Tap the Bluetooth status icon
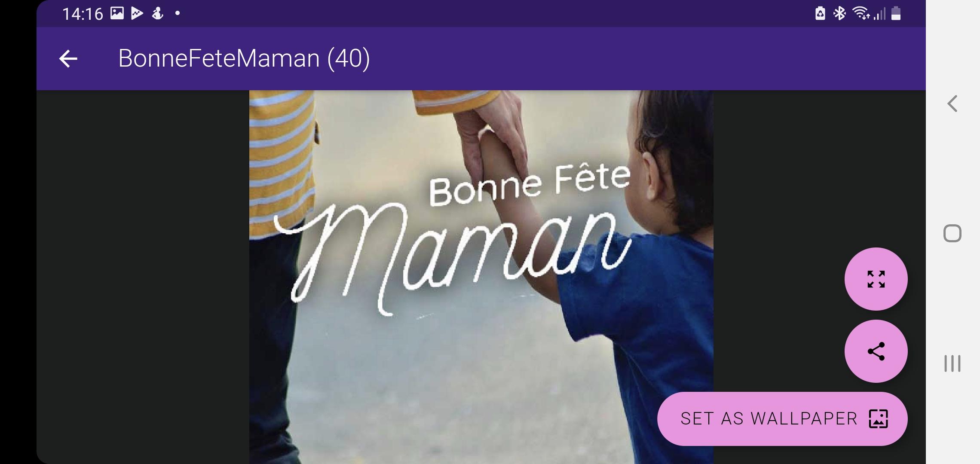 pyautogui.click(x=839, y=13)
